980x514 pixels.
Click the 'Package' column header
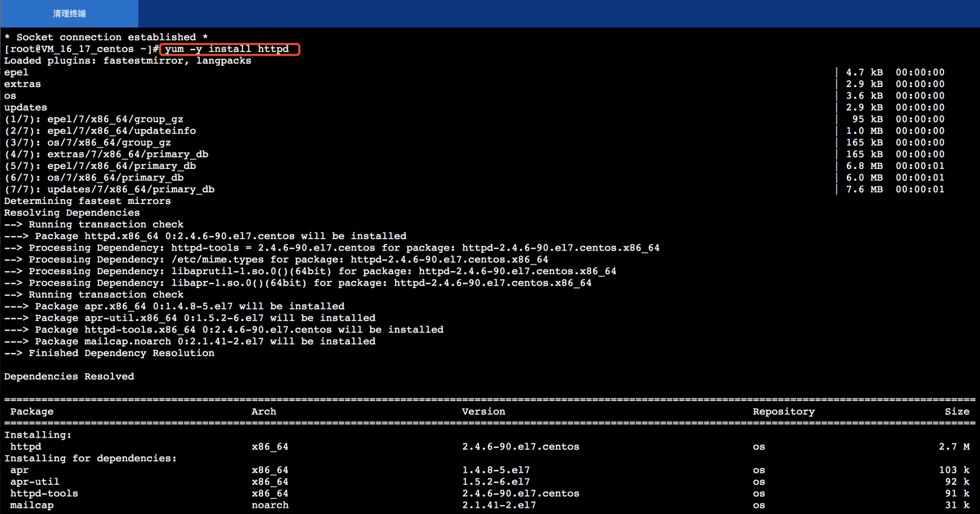(x=32, y=412)
